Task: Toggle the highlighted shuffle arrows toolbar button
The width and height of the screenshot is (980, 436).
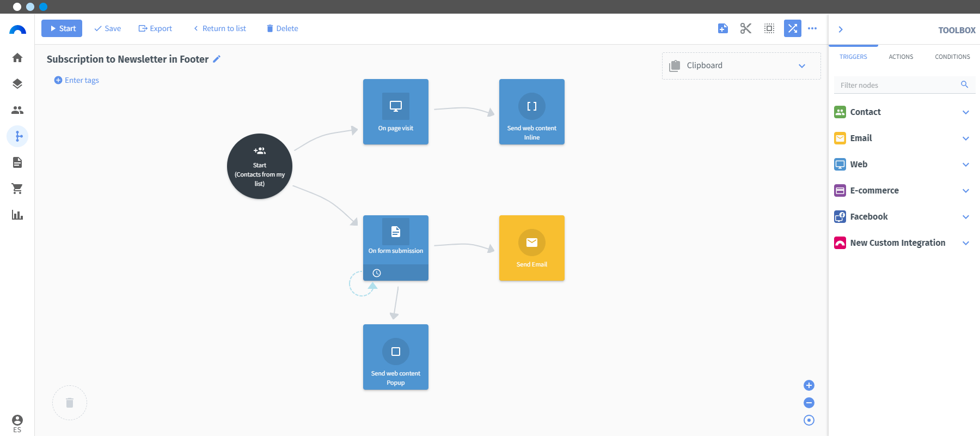Action: pos(793,28)
